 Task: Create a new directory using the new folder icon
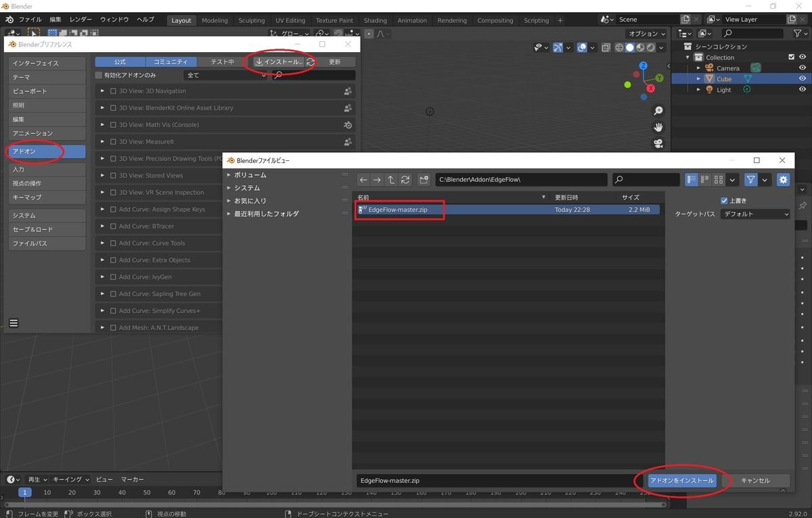424,180
